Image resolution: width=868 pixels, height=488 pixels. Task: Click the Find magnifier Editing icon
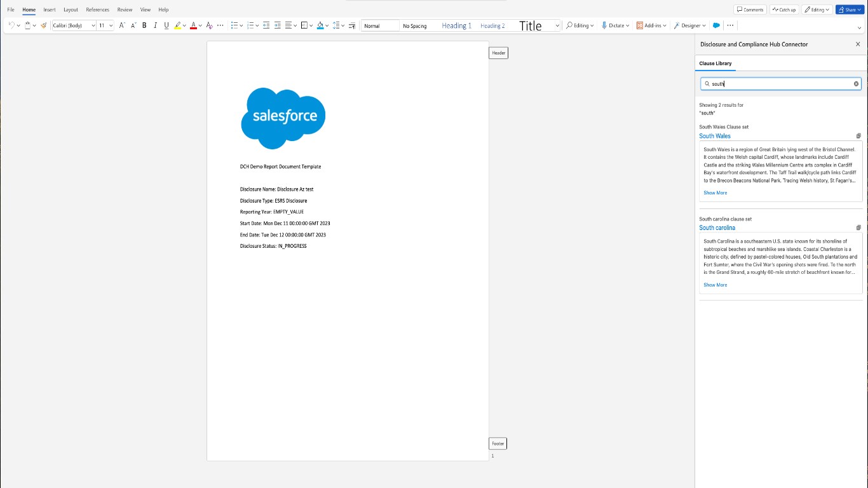point(569,25)
